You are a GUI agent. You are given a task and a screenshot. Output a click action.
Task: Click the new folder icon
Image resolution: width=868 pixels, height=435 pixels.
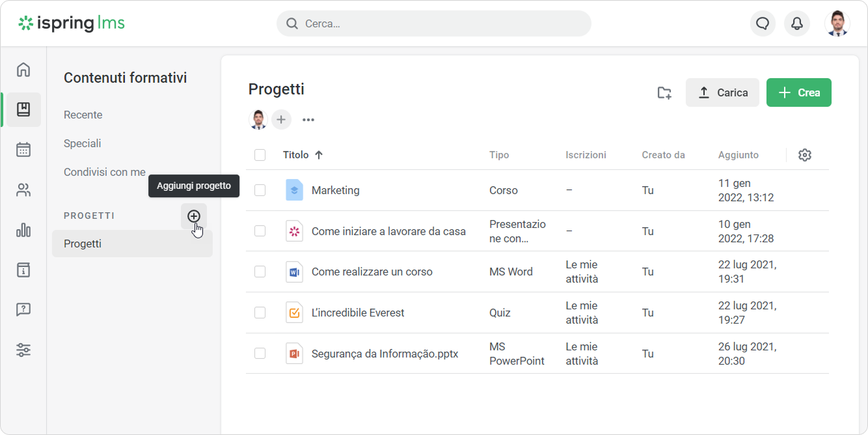[664, 92]
